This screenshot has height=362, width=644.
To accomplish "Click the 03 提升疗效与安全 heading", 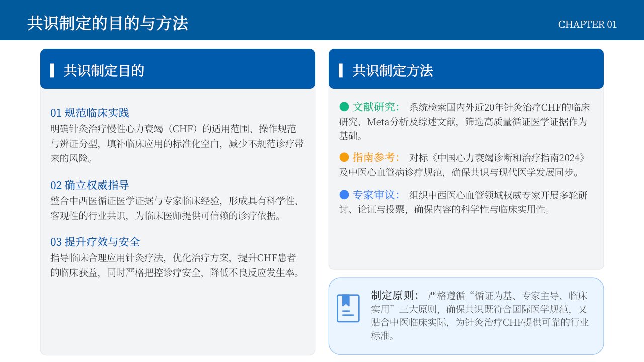I will [95, 242].
